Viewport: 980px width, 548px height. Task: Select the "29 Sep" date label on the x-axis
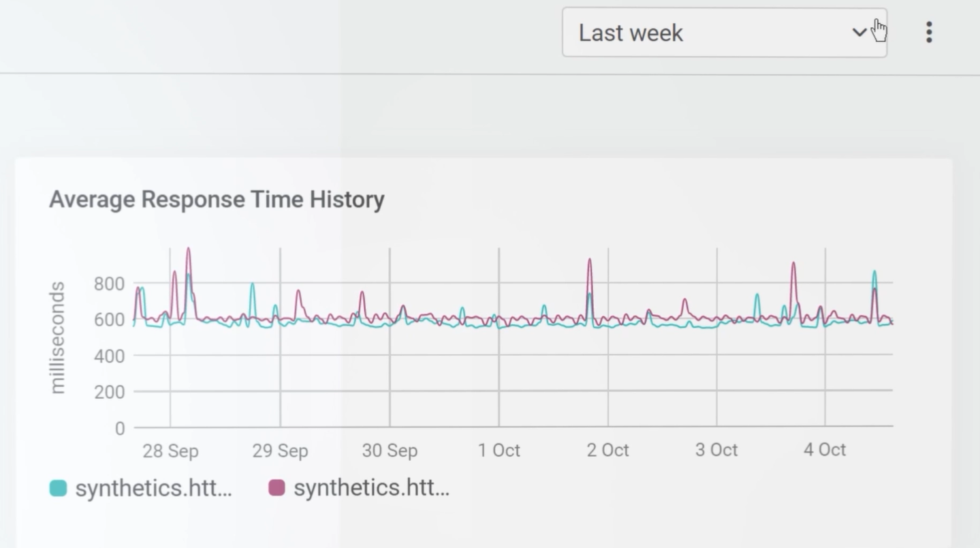pos(280,451)
